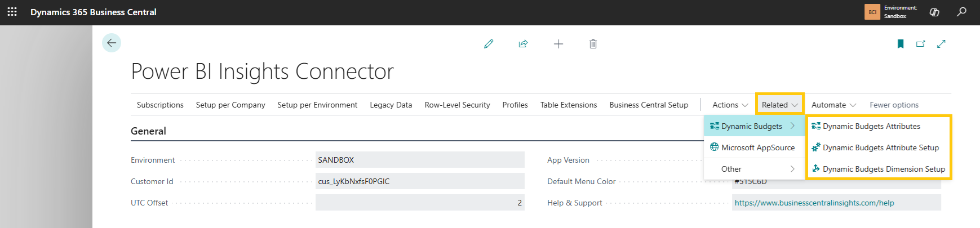Image resolution: width=980 pixels, height=228 pixels.
Task: Click the Customer Id field
Action: (x=419, y=181)
